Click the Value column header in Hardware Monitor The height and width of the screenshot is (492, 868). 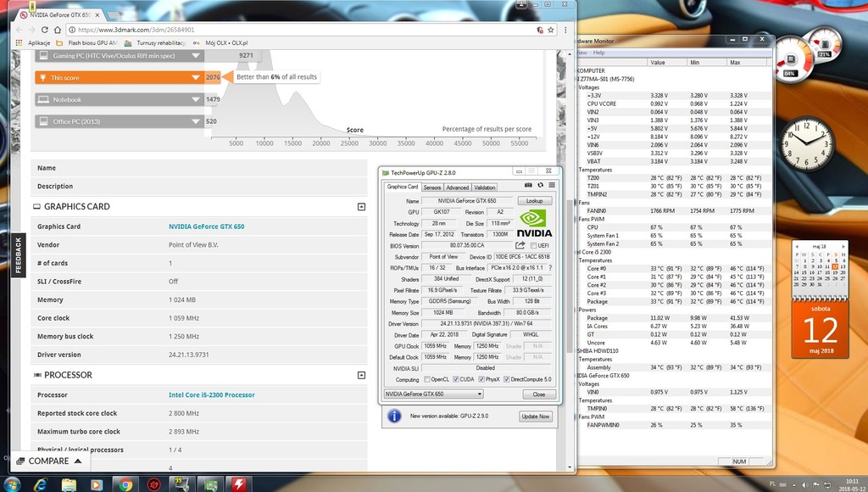[x=668, y=63]
